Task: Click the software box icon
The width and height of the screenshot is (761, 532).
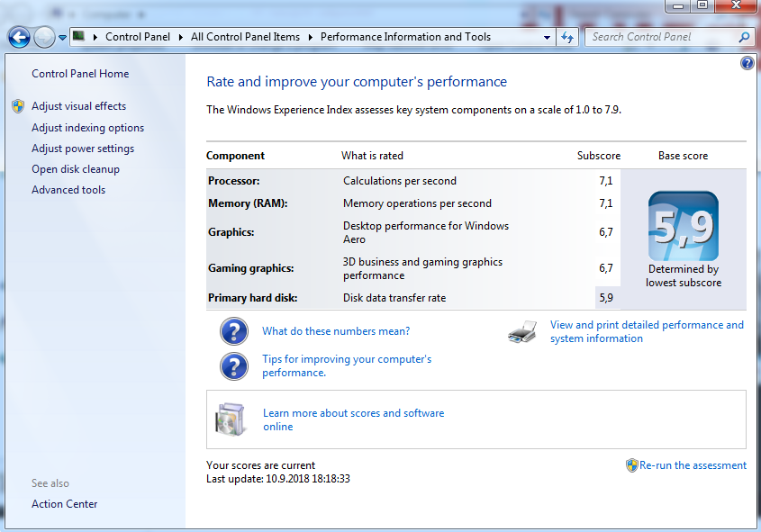Action: [x=230, y=419]
